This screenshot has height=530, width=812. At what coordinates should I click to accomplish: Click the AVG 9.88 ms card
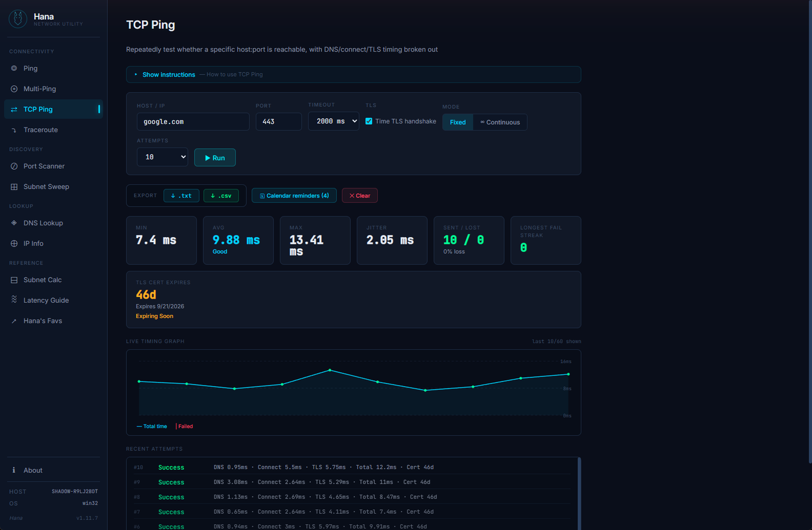coord(238,241)
